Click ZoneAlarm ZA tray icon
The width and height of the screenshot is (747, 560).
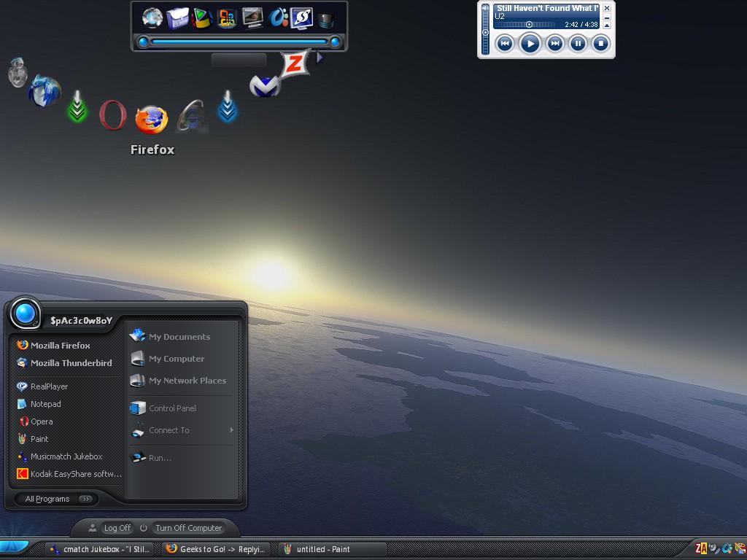click(701, 548)
